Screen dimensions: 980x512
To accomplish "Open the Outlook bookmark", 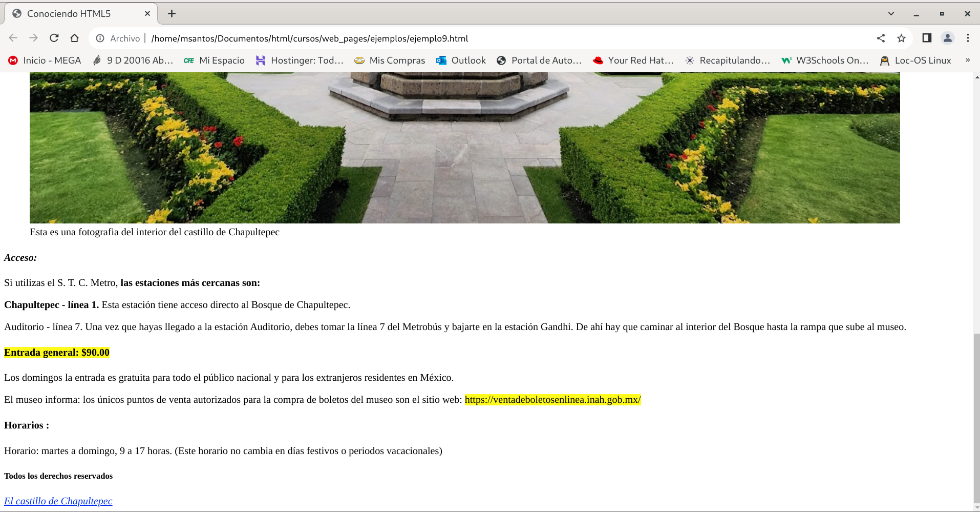I will click(461, 60).
